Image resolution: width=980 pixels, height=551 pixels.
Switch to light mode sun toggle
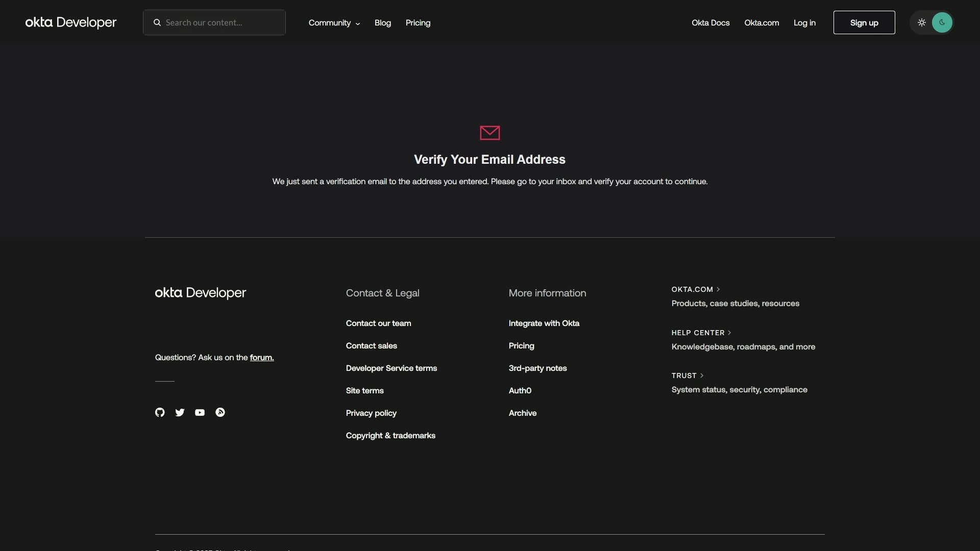tap(921, 22)
